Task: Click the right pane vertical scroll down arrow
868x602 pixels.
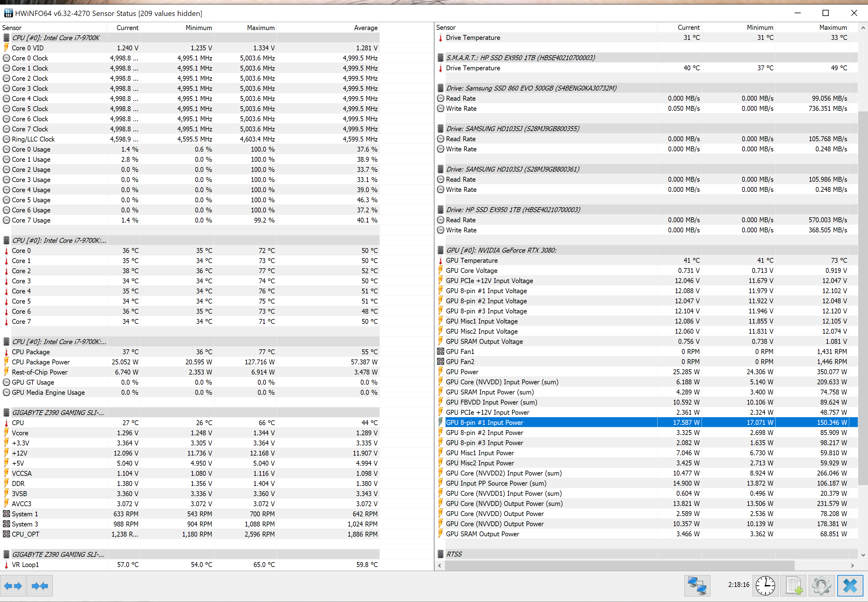Action: point(863,555)
